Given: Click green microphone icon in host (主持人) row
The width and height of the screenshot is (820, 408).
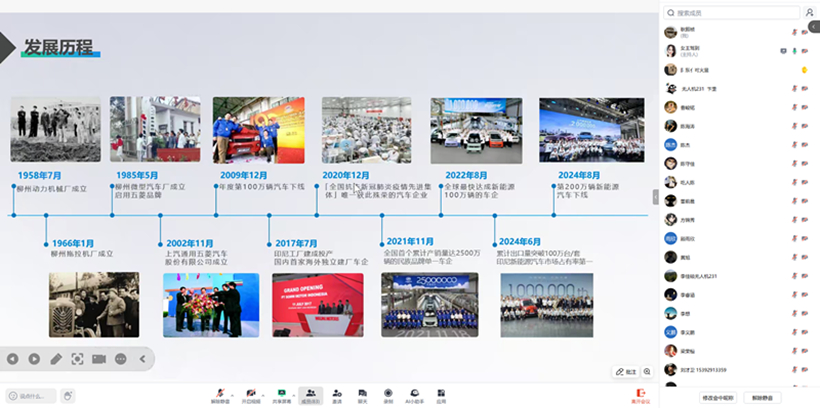Looking at the screenshot, I should (x=794, y=51).
